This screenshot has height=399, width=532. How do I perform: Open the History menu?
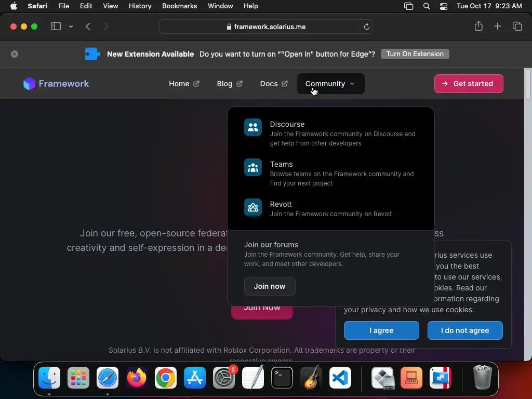(x=140, y=6)
